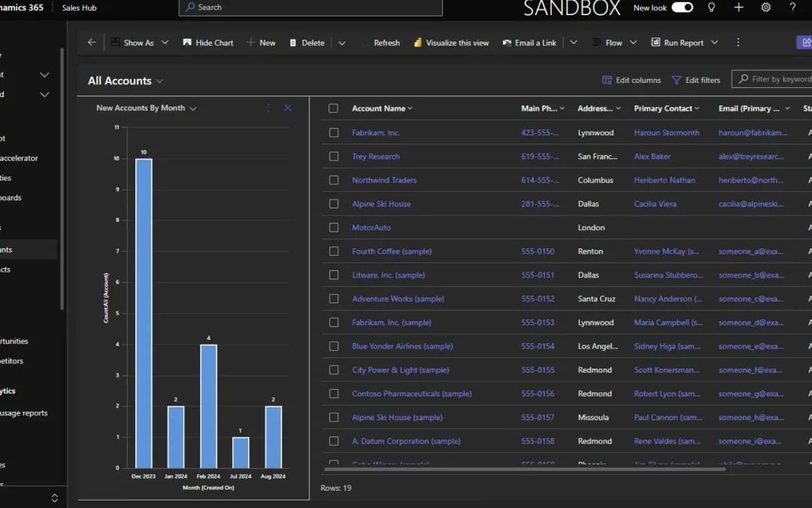This screenshot has width=812, height=508.
Task: Click Edit columns
Action: tap(632, 80)
